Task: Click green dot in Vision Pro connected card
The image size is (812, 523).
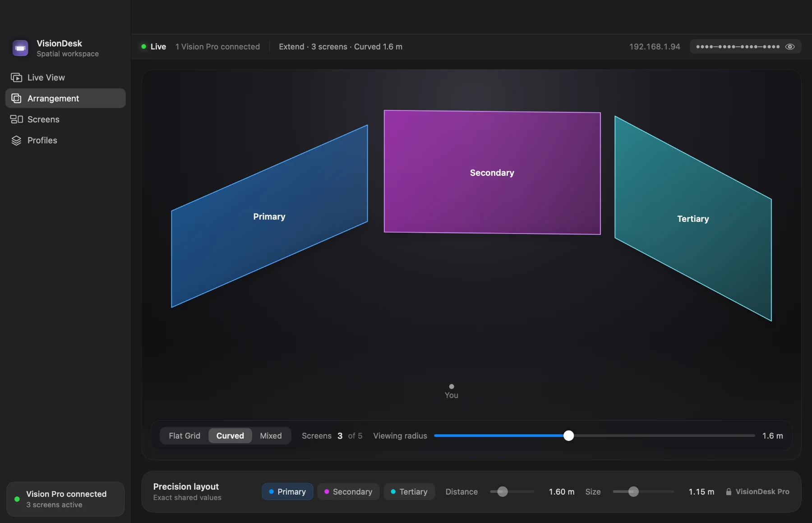Action: [x=17, y=499]
